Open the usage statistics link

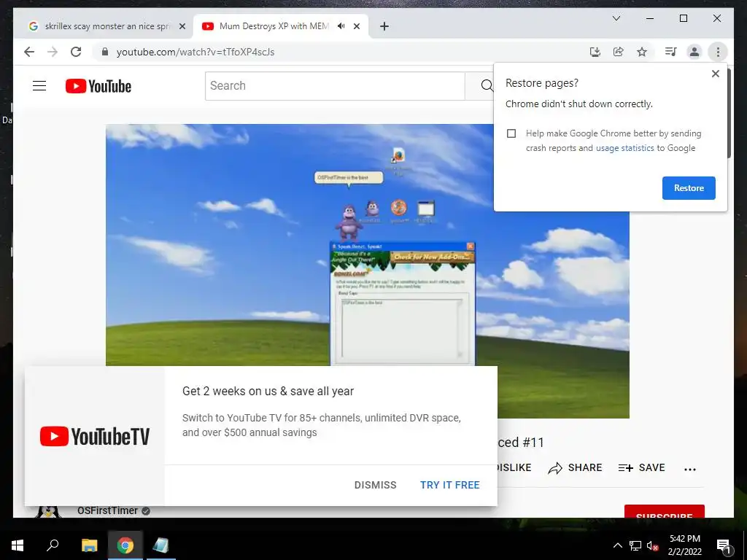coord(624,148)
